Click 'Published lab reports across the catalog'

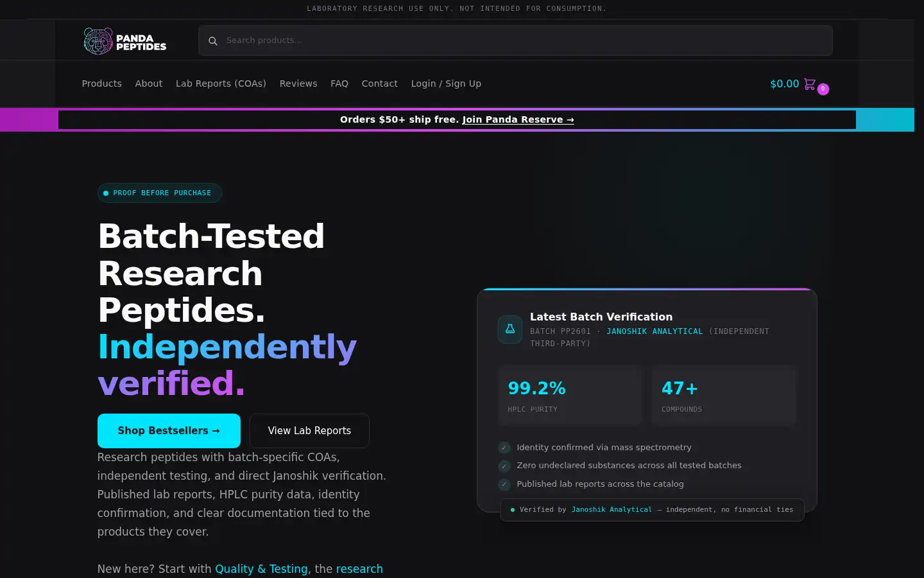(600, 484)
